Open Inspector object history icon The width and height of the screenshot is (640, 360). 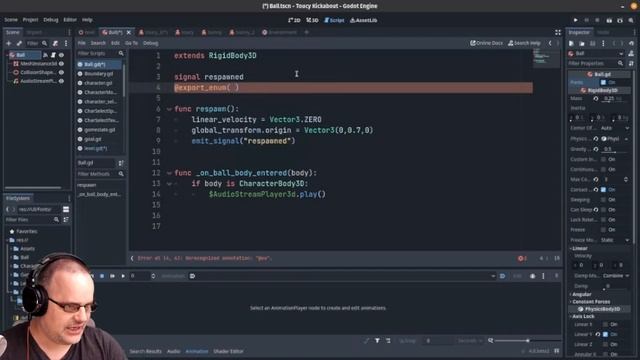[x=631, y=43]
